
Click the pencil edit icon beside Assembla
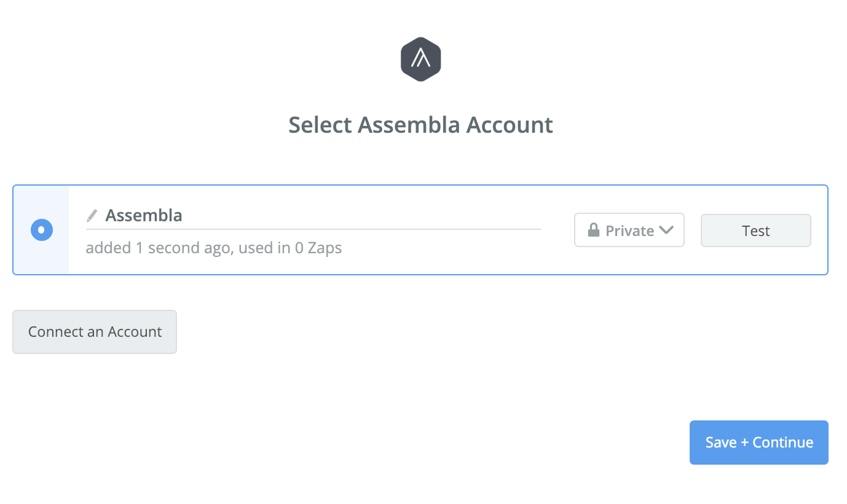(92, 215)
